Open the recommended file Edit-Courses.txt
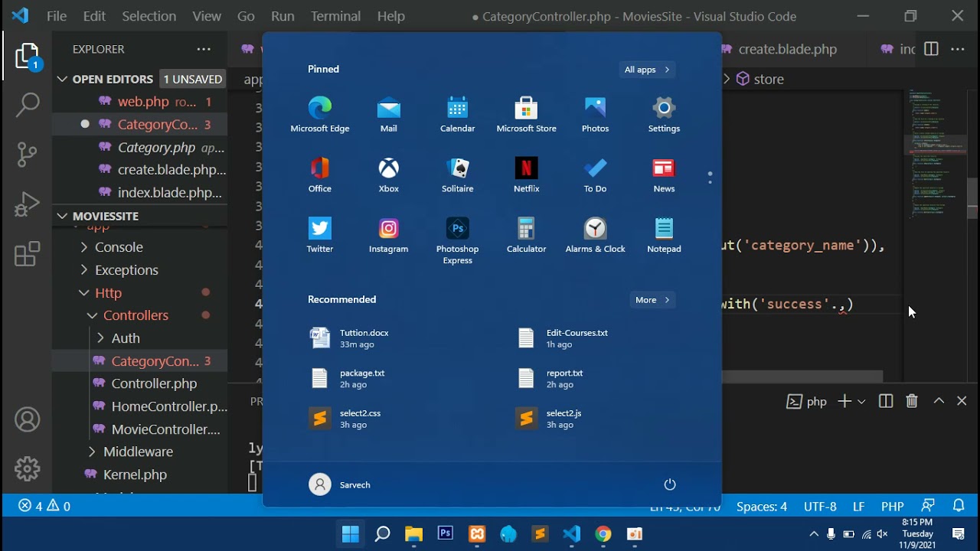Viewport: 980px width, 551px height. coord(563,338)
